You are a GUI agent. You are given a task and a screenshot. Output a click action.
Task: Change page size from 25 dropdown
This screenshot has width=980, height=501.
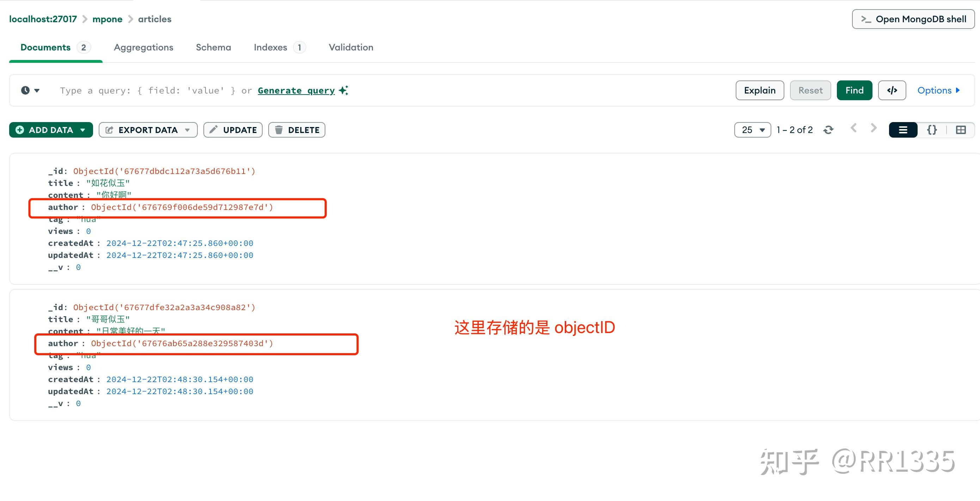(752, 129)
